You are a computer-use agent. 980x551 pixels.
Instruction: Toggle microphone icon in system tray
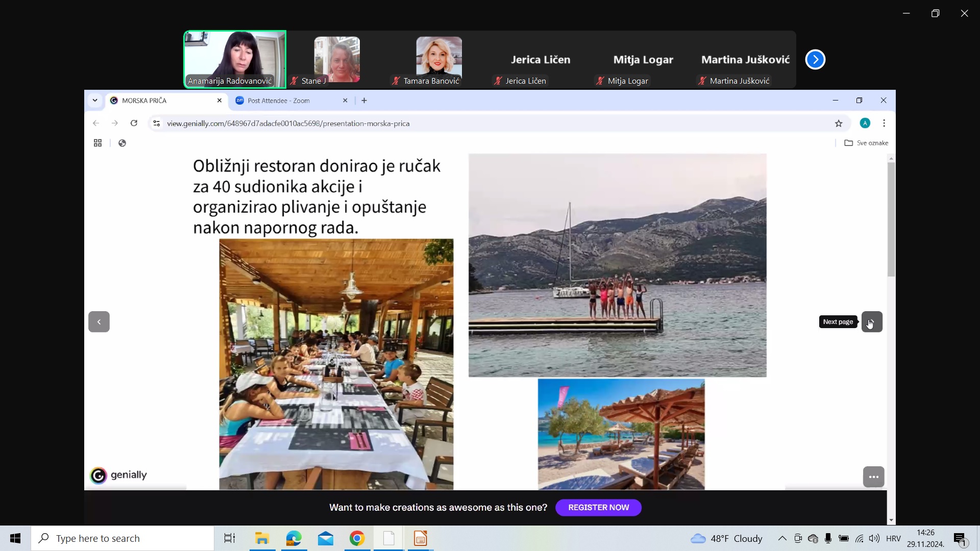(x=828, y=538)
